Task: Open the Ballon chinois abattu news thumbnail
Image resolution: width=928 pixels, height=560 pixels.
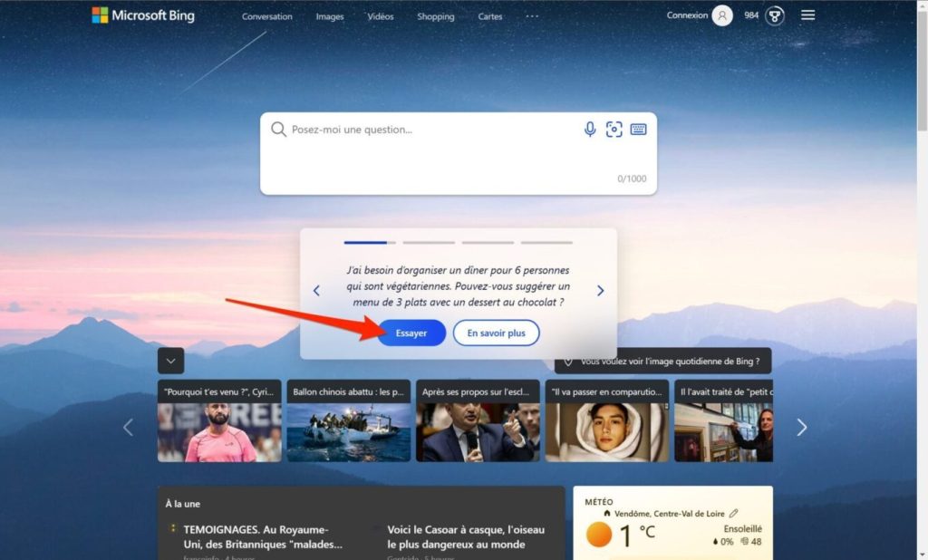Action: click(348, 422)
